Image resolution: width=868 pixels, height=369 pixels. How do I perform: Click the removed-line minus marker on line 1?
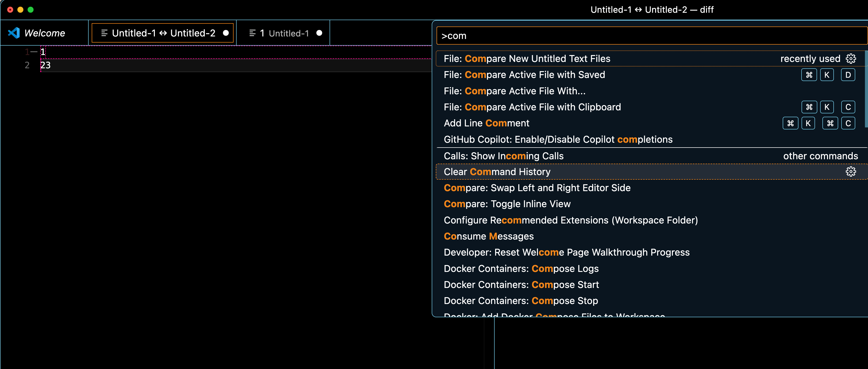pyautogui.click(x=34, y=52)
